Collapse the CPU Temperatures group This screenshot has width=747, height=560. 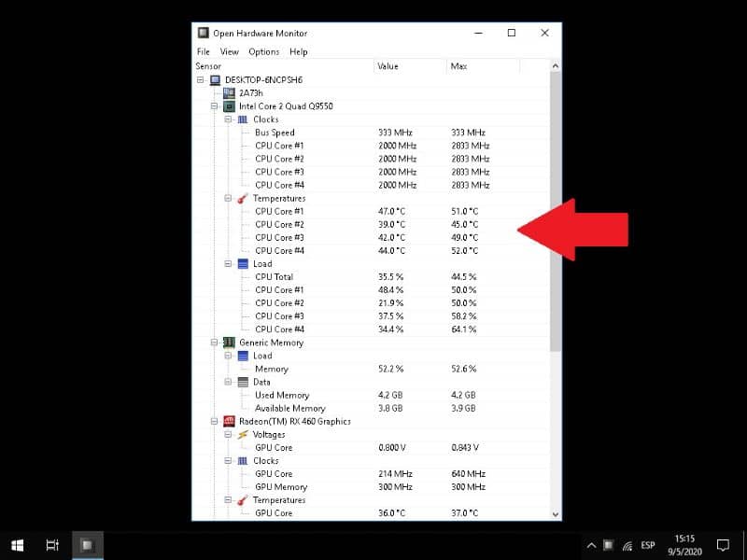228,198
